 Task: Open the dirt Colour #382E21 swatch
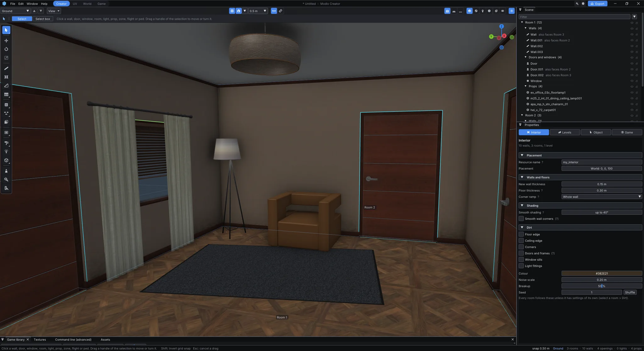tap(602, 274)
